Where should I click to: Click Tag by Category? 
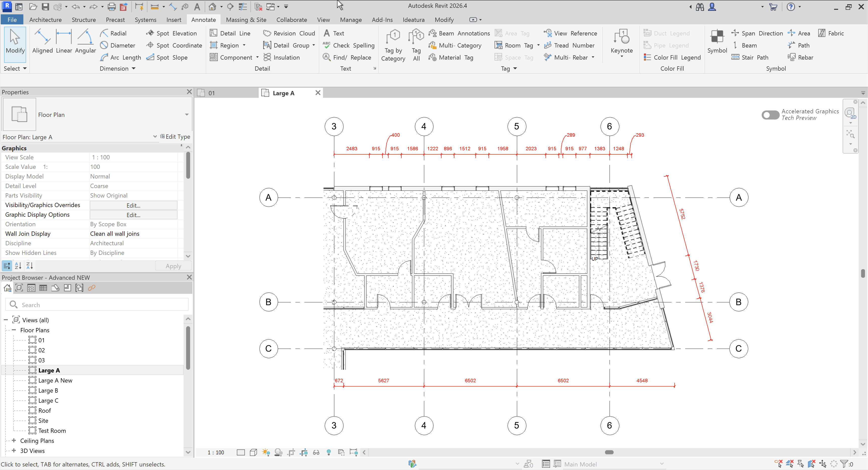point(393,45)
